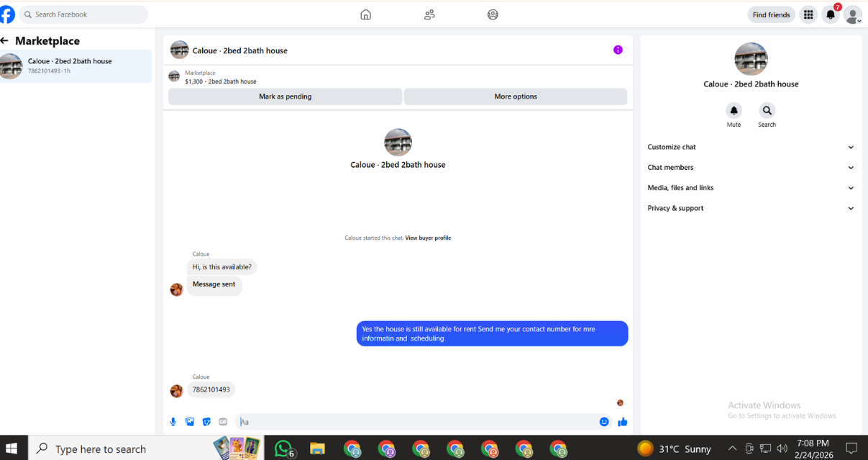The width and height of the screenshot is (868, 460).
Task: Focus the Aa message input field
Action: (x=416, y=422)
